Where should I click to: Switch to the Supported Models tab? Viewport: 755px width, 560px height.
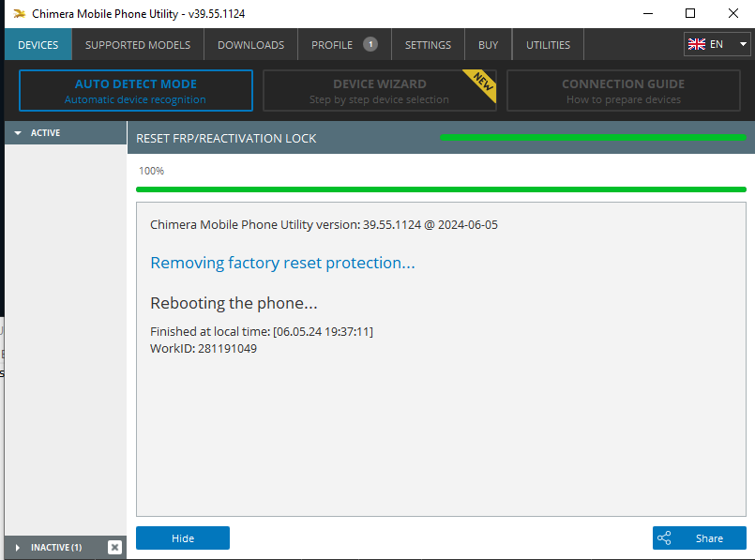coord(138,45)
